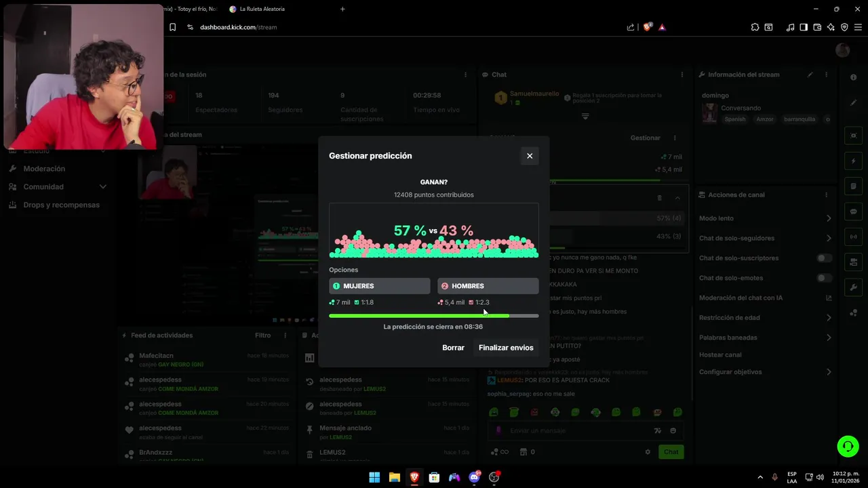Edit stream info with pencil icon
The height and width of the screenshot is (488, 868).
pyautogui.click(x=810, y=75)
